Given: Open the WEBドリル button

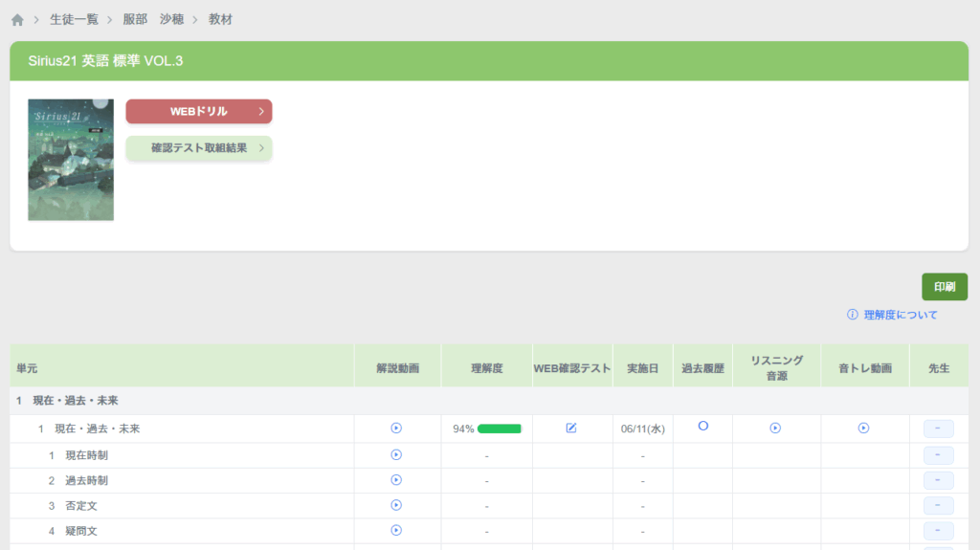Looking at the screenshot, I should tap(199, 112).
